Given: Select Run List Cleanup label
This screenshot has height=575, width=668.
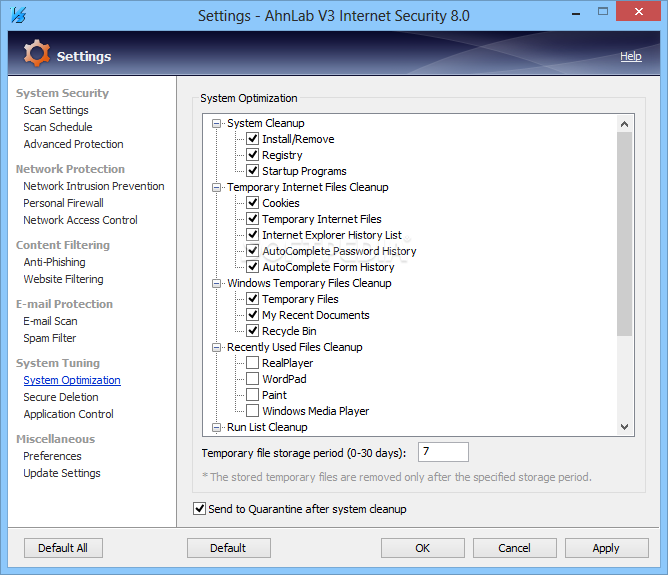Looking at the screenshot, I should pos(267,427).
